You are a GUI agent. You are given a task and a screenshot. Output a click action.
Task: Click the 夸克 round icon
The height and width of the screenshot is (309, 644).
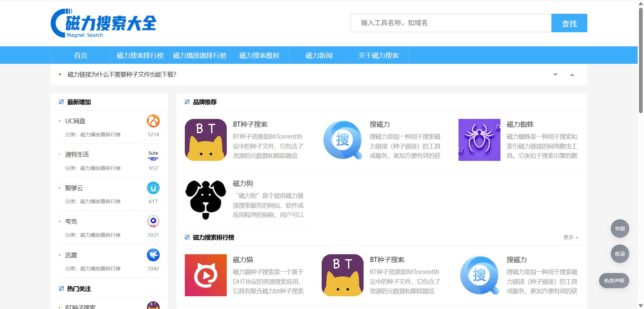(153, 221)
